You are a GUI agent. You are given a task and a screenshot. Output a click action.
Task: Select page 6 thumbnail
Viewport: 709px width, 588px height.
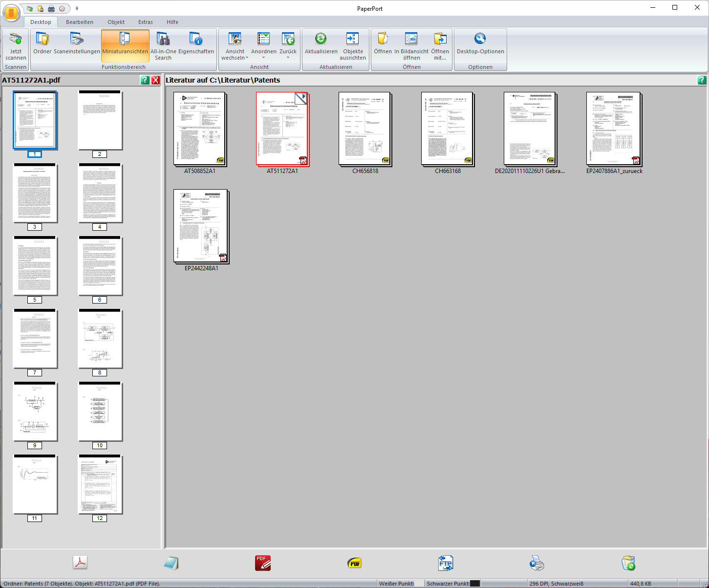pos(100,265)
